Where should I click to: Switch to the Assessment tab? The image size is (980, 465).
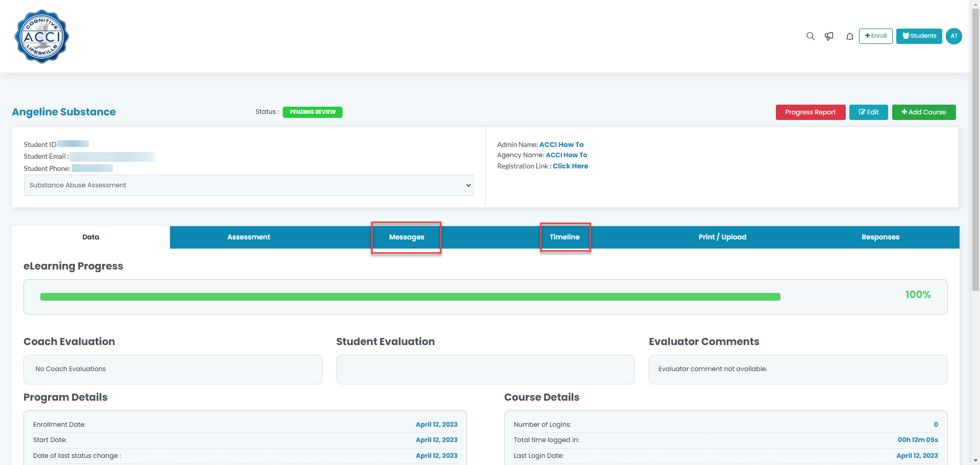pyautogui.click(x=249, y=237)
